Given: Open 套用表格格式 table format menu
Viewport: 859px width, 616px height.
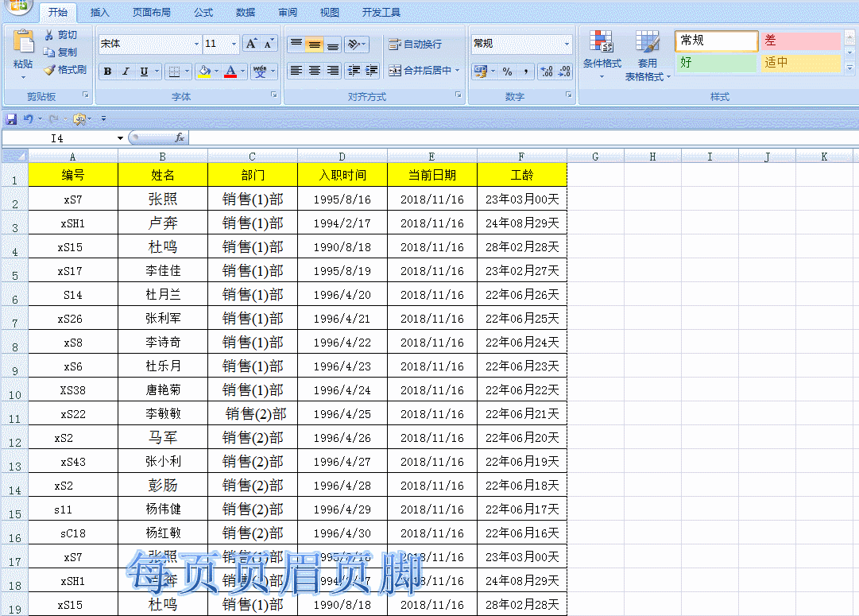Looking at the screenshot, I should (648, 56).
